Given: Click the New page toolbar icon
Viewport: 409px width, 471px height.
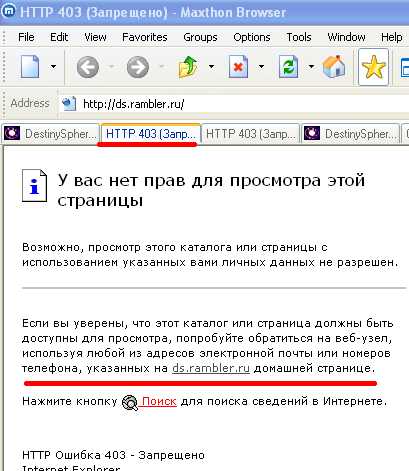Looking at the screenshot, I should (30, 67).
